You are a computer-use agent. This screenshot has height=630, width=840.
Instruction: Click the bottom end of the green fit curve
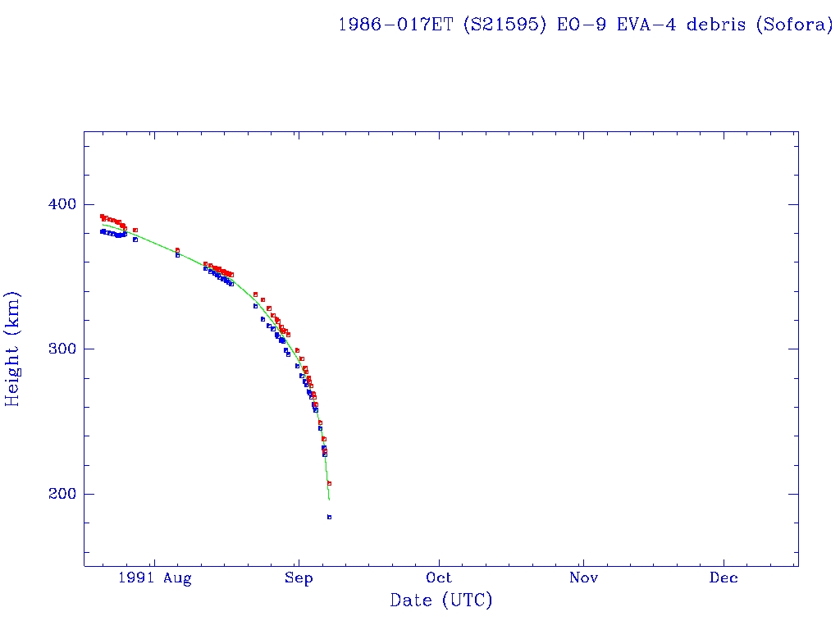tap(329, 499)
